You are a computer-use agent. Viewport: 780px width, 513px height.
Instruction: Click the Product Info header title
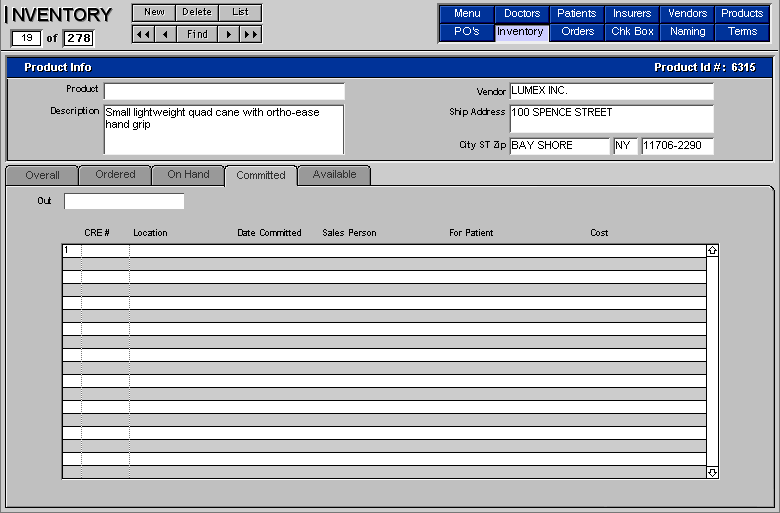[x=58, y=67]
